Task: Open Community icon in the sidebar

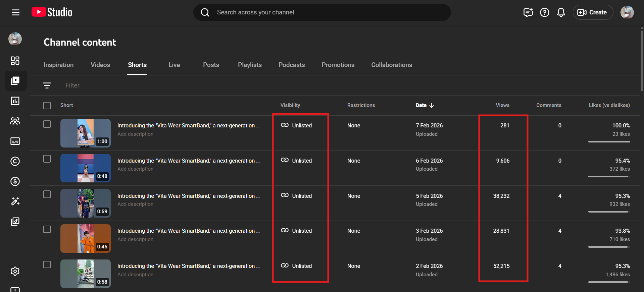Action: [x=15, y=121]
